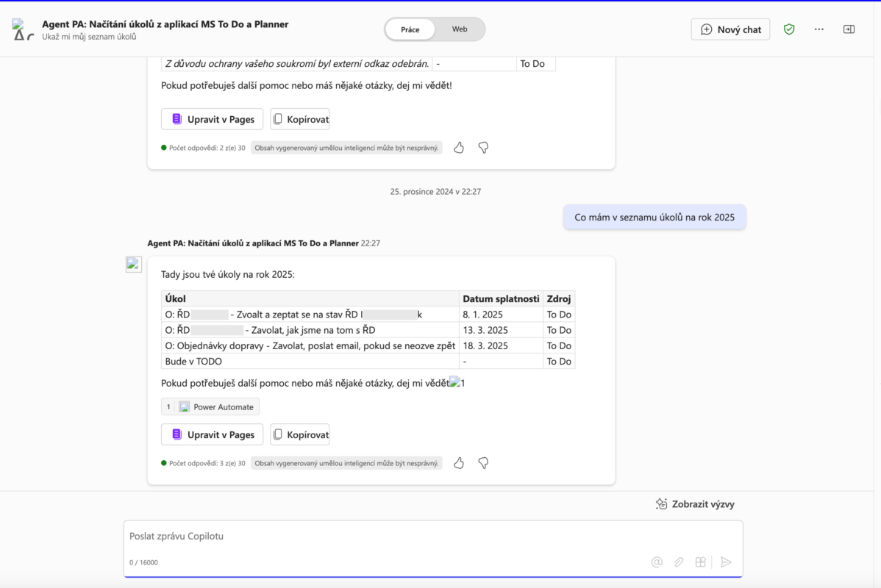Like the response numbered 3 of 30

point(459,463)
